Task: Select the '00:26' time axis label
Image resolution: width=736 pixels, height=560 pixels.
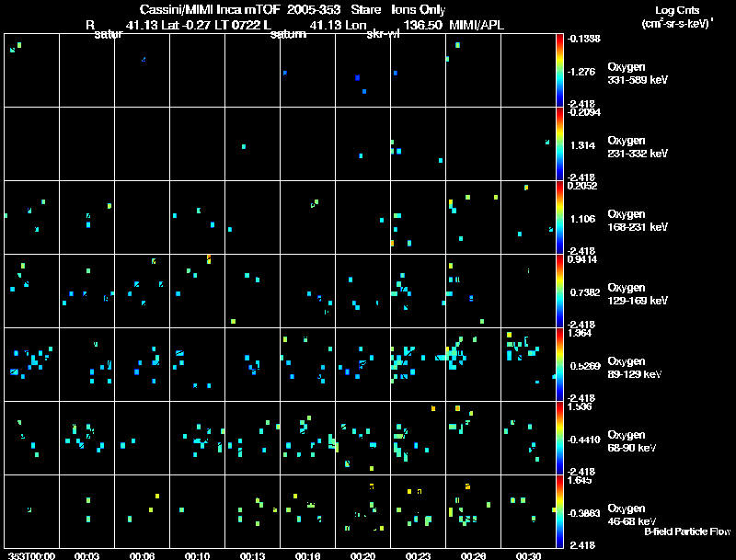Action: pyautogui.click(x=473, y=555)
